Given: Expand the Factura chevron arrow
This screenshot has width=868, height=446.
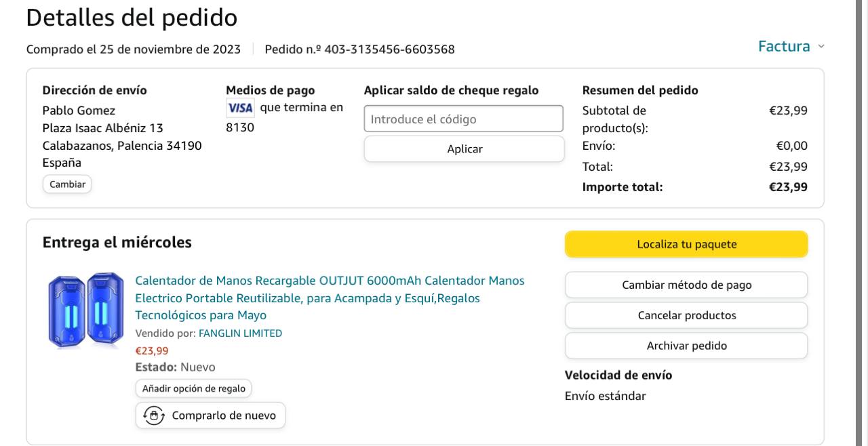Looking at the screenshot, I should tap(821, 47).
